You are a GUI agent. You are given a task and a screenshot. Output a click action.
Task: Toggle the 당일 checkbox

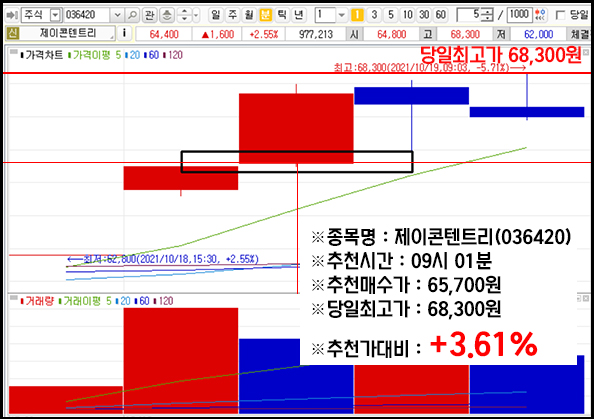(x=560, y=15)
